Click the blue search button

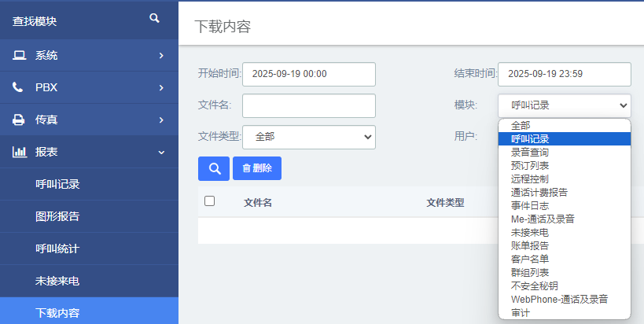213,168
